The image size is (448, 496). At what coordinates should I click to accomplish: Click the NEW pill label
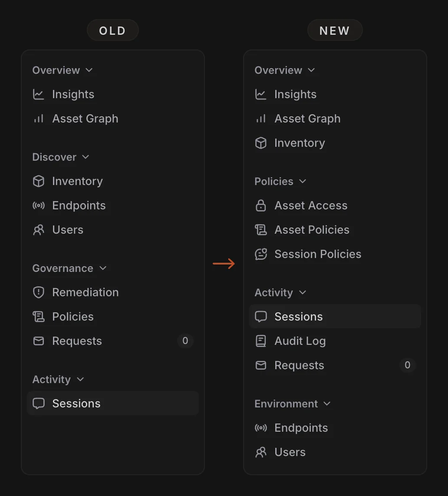tap(335, 30)
